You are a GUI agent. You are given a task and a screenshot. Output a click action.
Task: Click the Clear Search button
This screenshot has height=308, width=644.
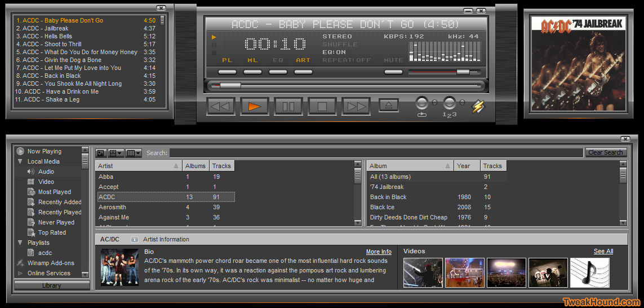click(606, 152)
